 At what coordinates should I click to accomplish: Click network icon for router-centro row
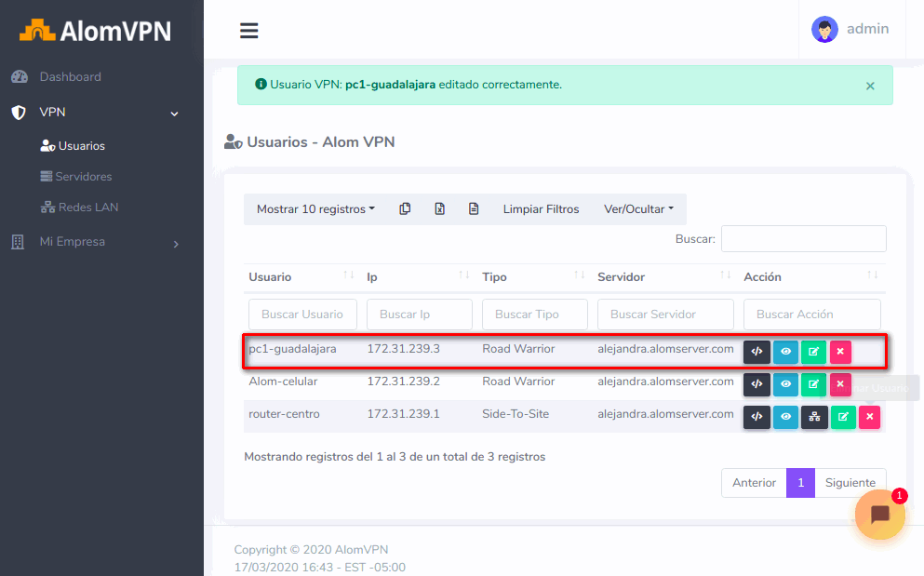(x=814, y=417)
